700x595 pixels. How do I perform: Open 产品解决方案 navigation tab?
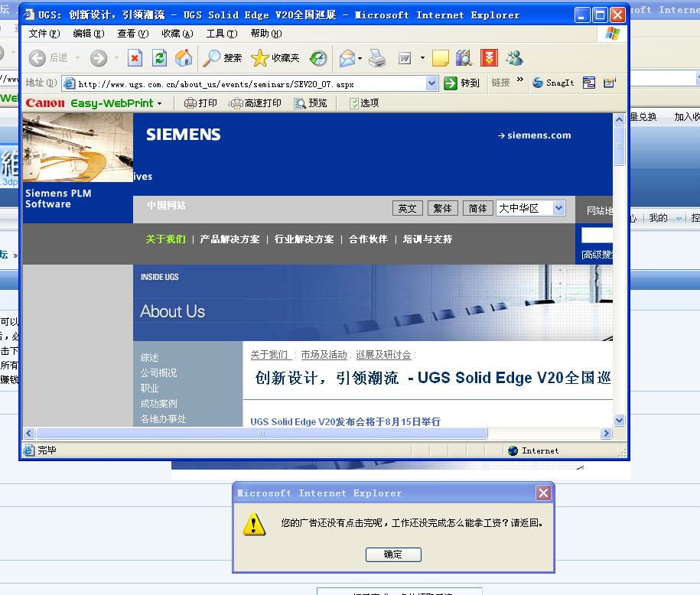tap(230, 239)
